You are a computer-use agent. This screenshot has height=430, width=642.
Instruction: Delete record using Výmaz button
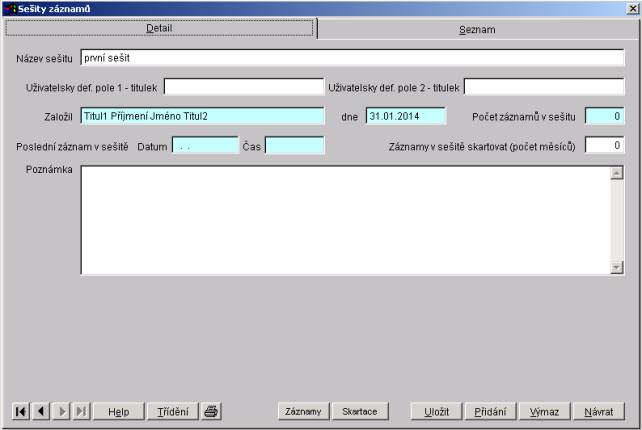pyautogui.click(x=544, y=411)
